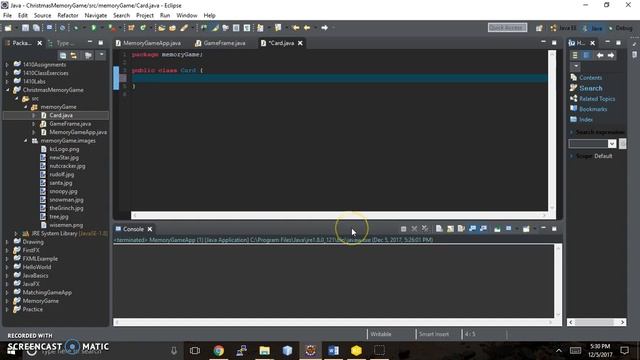Screen dimensions: 640x360
Task: Click Collapse All in Package Explorer
Action: pyautogui.click(x=63, y=56)
